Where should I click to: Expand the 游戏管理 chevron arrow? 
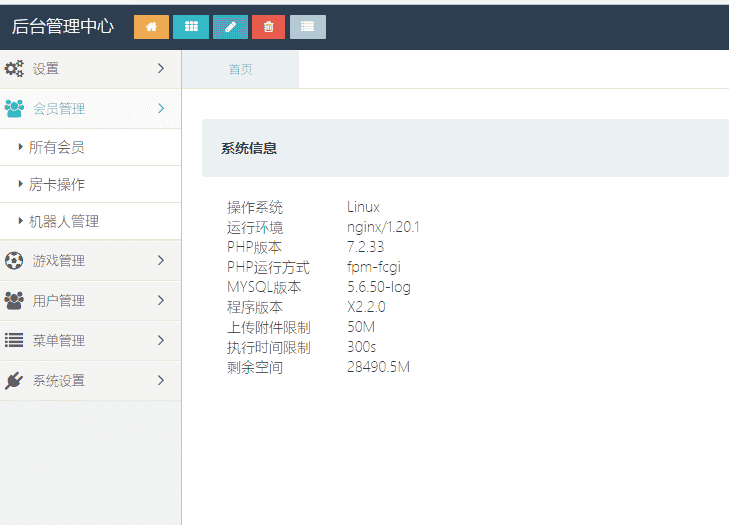click(x=161, y=261)
